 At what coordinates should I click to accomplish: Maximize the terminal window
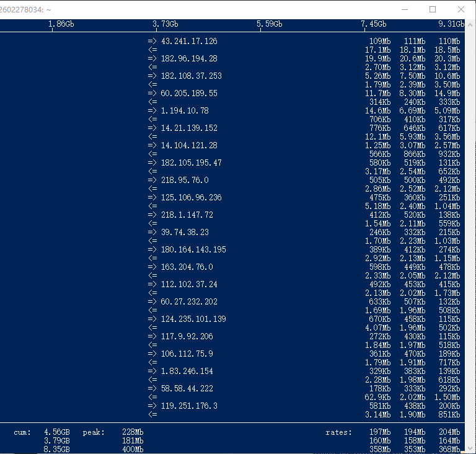(x=433, y=9)
